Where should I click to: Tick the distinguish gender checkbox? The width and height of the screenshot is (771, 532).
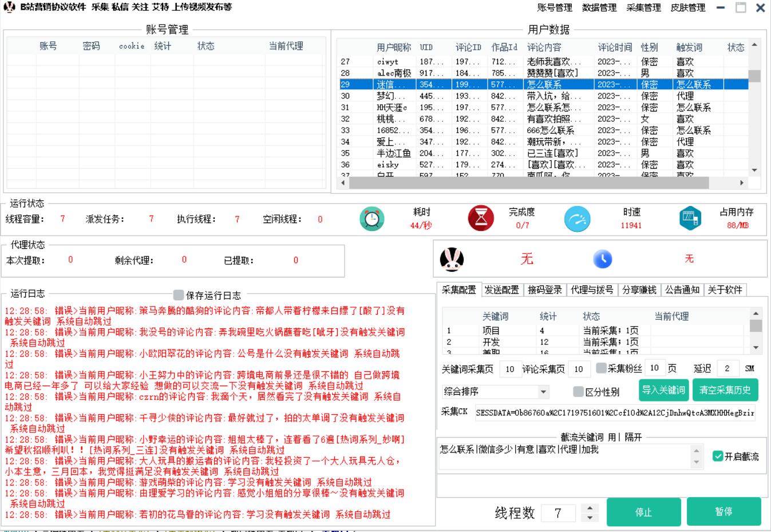pyautogui.click(x=579, y=392)
